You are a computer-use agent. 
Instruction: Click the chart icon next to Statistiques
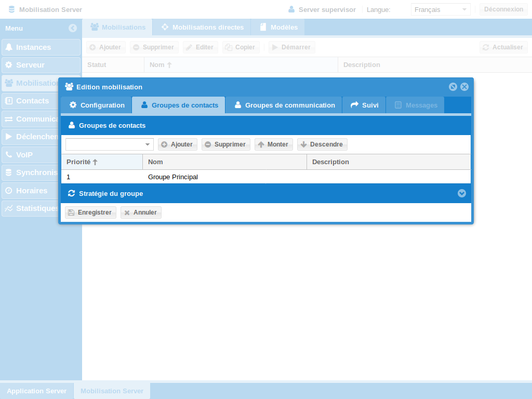[9, 208]
